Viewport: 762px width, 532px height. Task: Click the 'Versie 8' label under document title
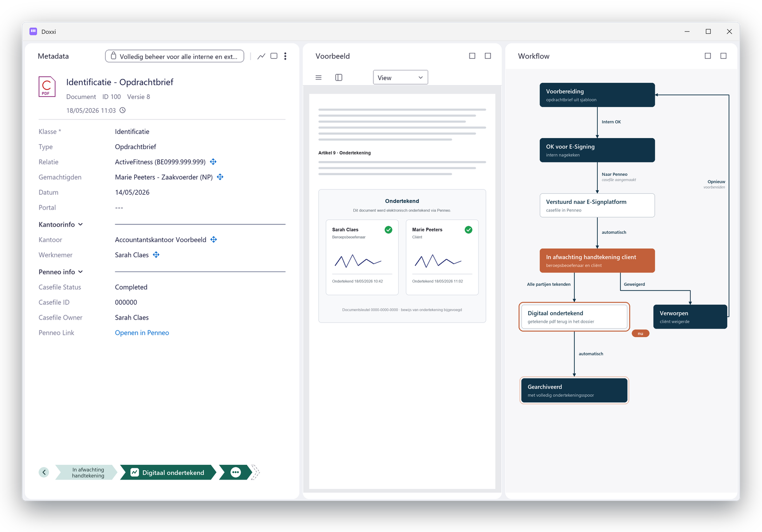(139, 97)
